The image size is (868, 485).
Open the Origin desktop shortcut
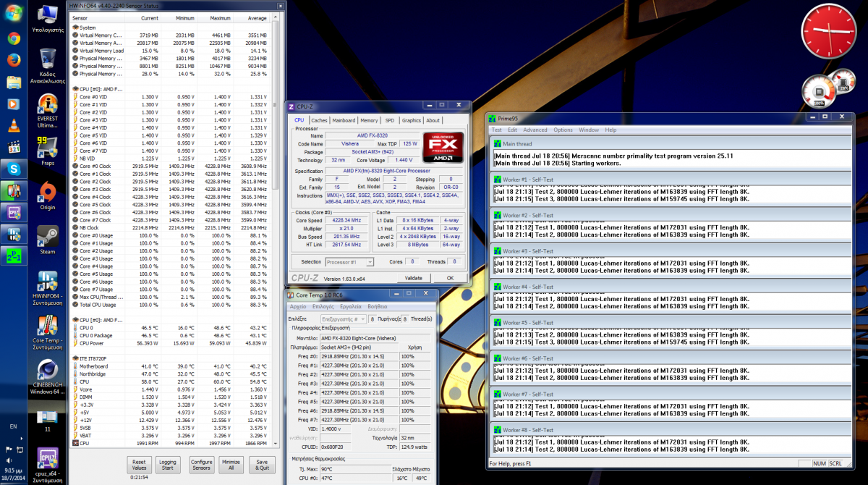[x=47, y=195]
